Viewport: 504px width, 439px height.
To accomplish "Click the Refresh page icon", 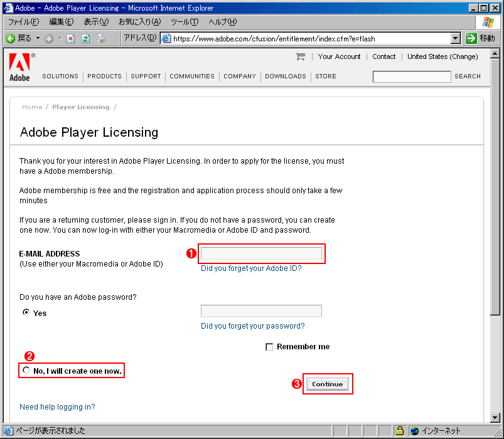I will tap(85, 39).
